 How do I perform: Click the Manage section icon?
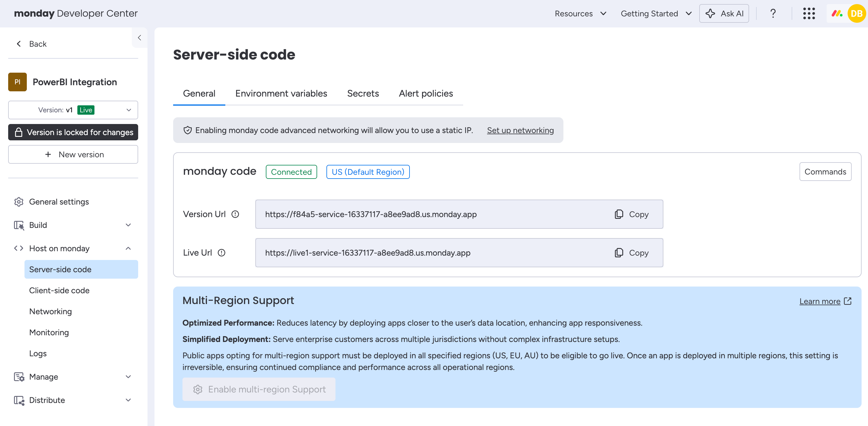[x=19, y=377]
